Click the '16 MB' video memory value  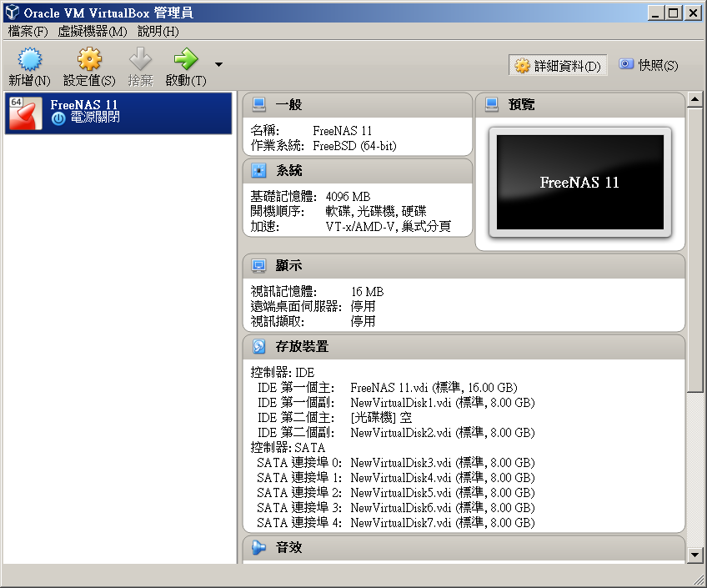tap(367, 292)
